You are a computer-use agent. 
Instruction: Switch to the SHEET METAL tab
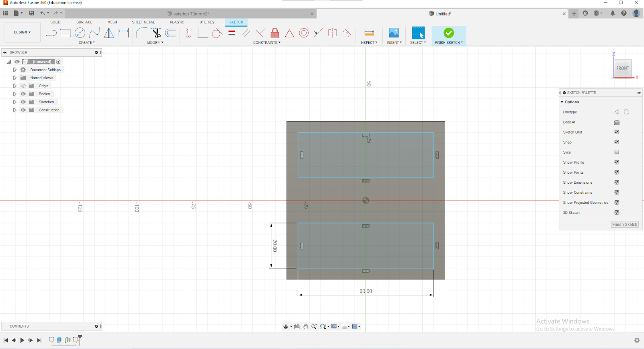coord(143,22)
